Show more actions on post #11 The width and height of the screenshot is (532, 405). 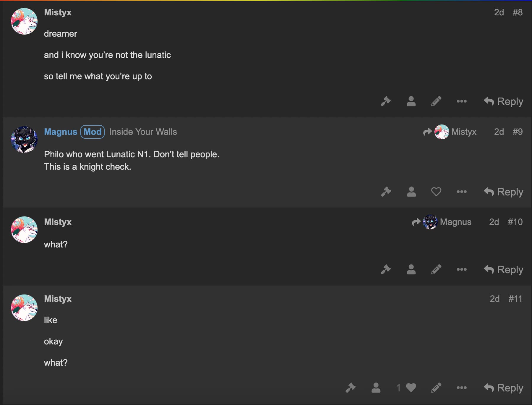[x=462, y=388]
